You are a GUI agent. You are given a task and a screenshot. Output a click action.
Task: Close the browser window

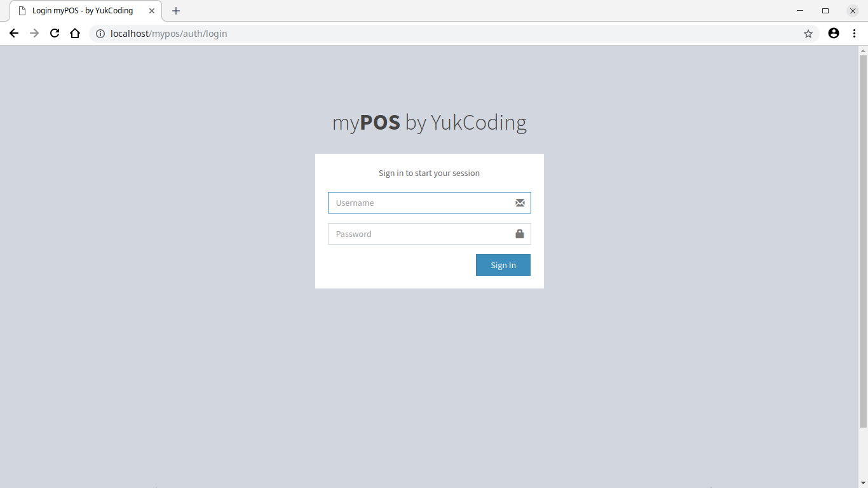(x=853, y=11)
